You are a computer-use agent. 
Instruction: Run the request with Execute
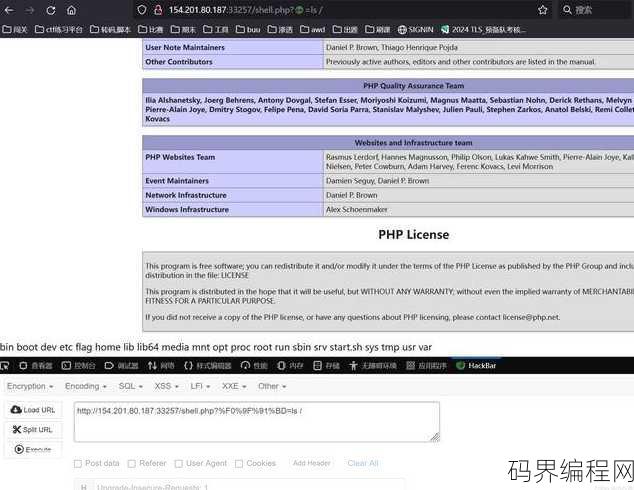33,450
